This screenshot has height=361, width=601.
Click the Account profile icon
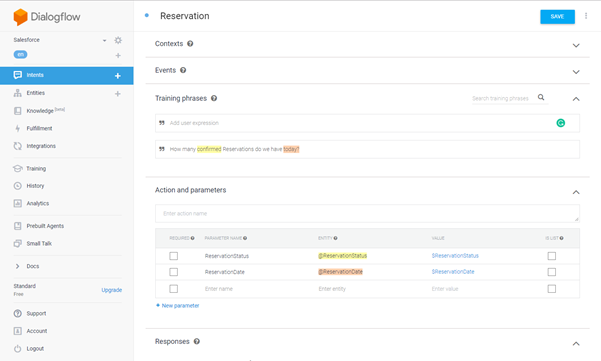(18, 331)
